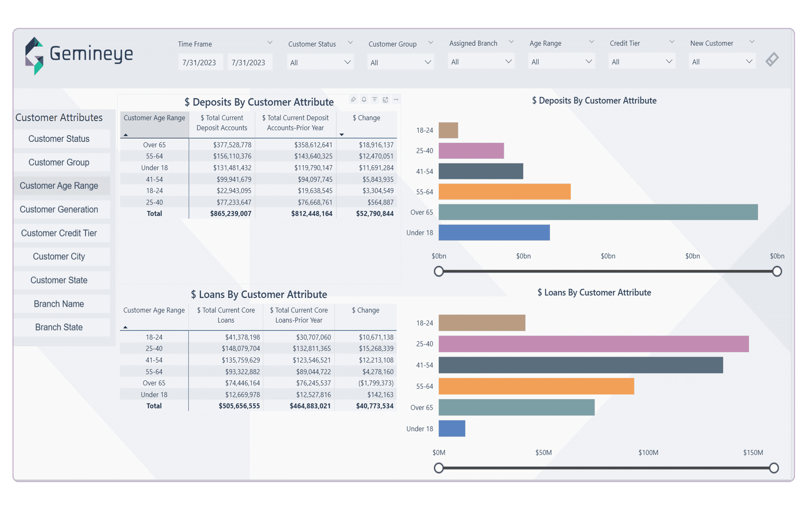
Task: Open More options menu on Deposits visual
Action: point(396,99)
